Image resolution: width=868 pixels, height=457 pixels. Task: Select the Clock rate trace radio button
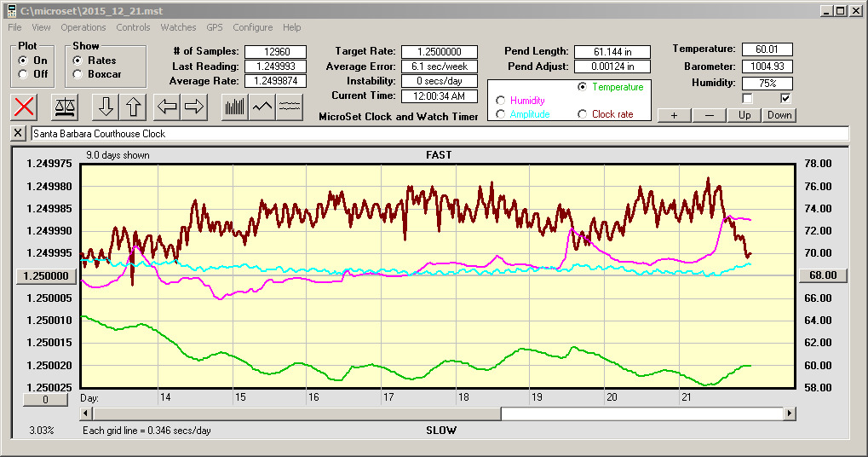(x=583, y=114)
